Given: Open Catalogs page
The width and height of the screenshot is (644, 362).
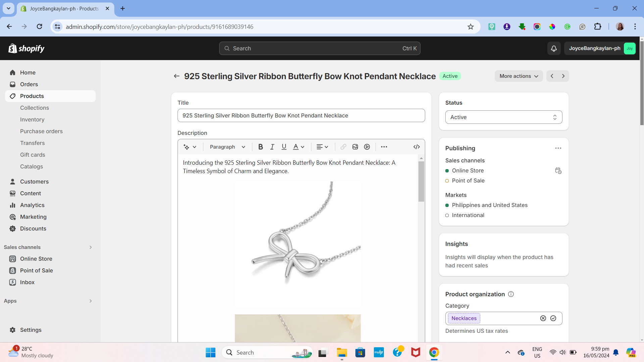Looking at the screenshot, I should 32,167.
